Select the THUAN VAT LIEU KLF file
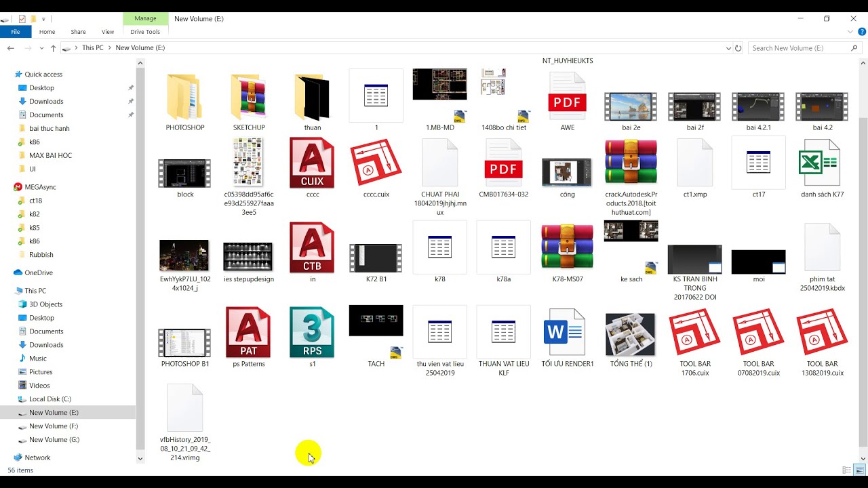The height and width of the screenshot is (488, 868). 504,332
